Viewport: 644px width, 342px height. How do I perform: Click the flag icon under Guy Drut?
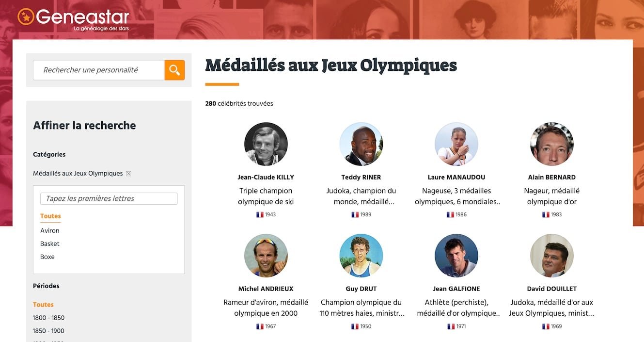(355, 326)
